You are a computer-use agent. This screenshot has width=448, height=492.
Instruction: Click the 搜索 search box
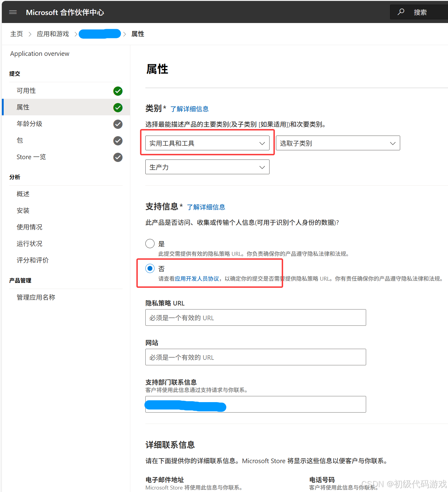click(x=419, y=12)
